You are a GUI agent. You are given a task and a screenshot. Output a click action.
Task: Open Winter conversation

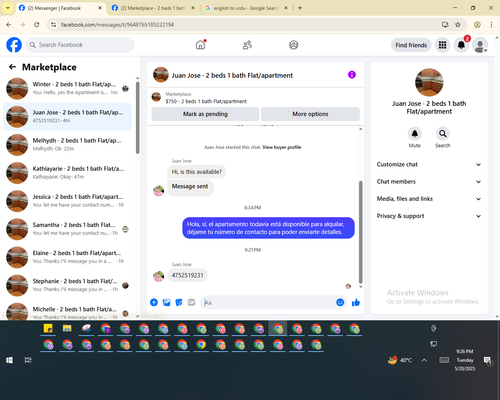point(67,88)
